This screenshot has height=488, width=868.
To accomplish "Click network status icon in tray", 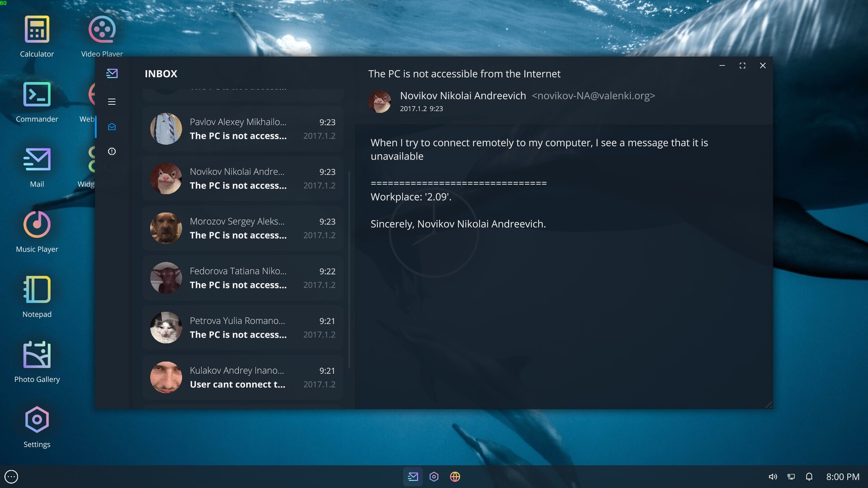I will (791, 477).
